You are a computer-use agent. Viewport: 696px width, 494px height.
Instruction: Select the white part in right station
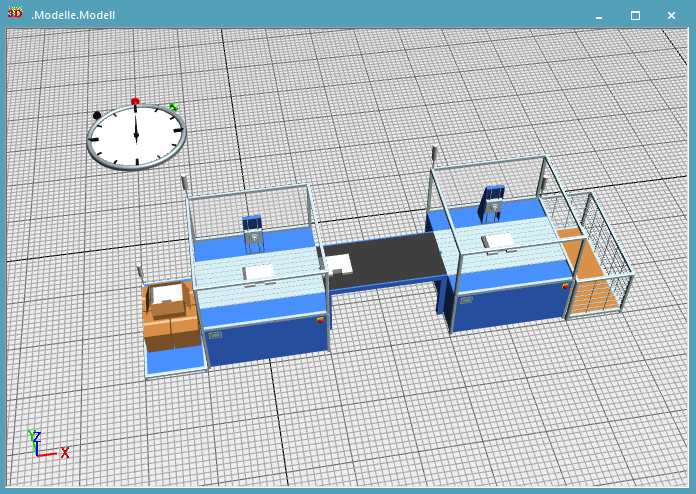point(498,241)
